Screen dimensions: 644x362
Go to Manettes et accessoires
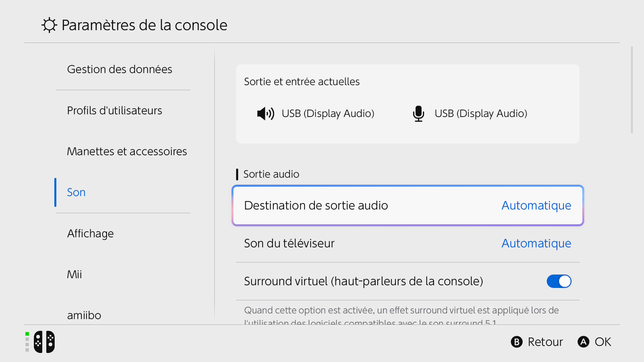pyautogui.click(x=127, y=152)
